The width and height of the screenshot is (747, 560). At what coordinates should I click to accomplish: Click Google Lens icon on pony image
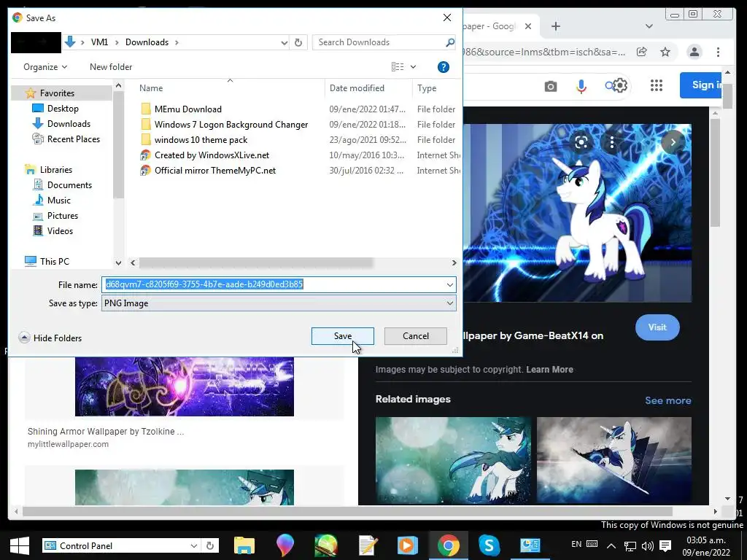tap(581, 142)
